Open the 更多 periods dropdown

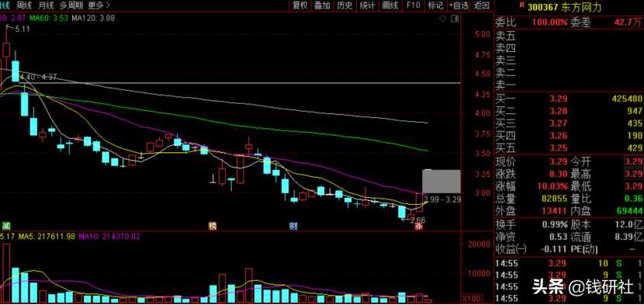(99, 5)
